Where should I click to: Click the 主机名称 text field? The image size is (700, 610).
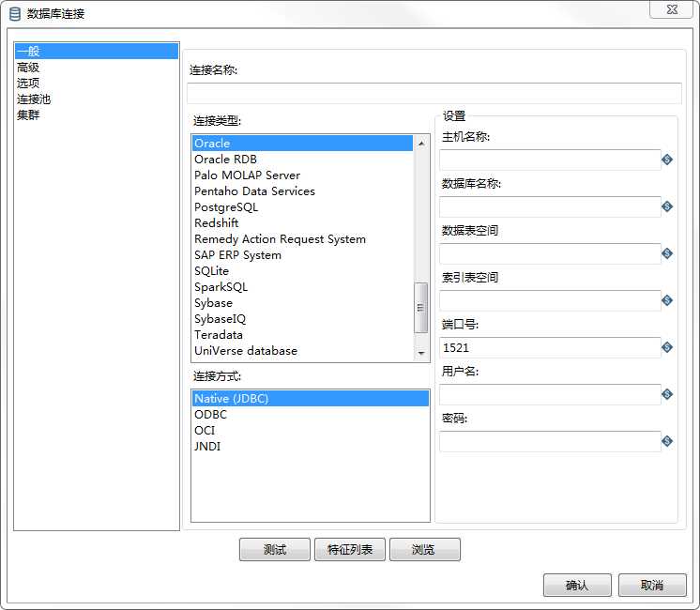coord(550,160)
